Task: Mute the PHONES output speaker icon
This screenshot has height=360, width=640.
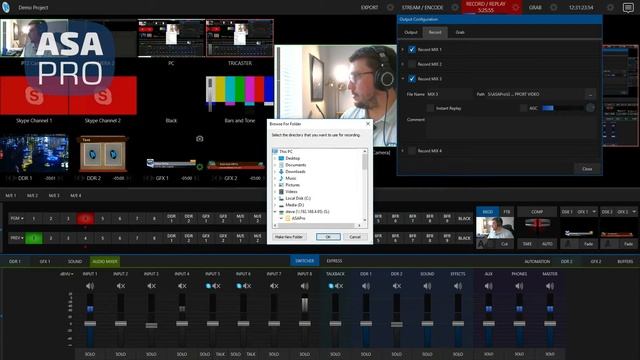Action: [x=519, y=286]
